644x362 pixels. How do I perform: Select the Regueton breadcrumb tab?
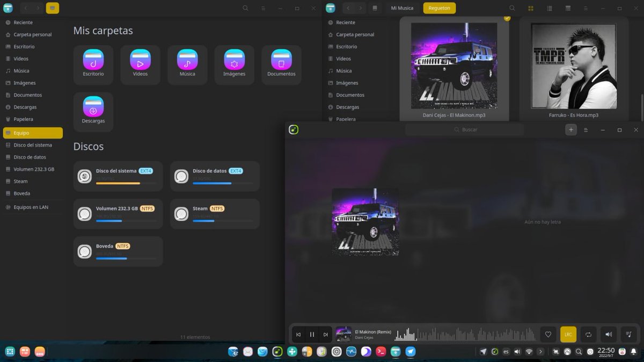[439, 8]
